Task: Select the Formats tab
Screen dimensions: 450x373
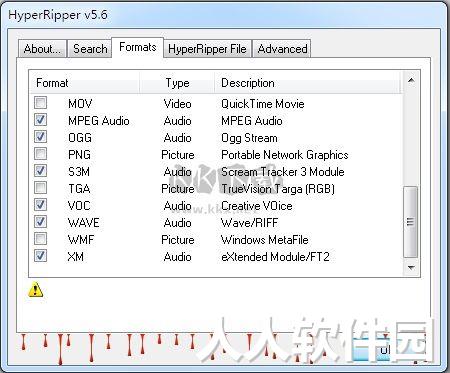Action: tap(138, 47)
